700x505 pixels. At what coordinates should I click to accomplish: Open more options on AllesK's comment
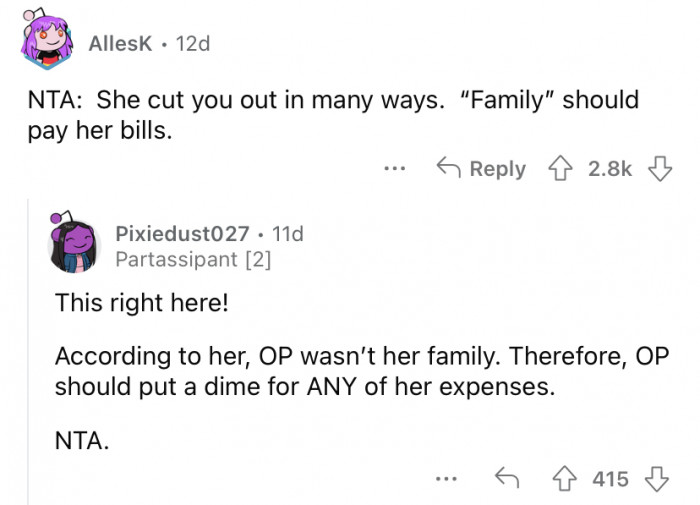point(396,169)
